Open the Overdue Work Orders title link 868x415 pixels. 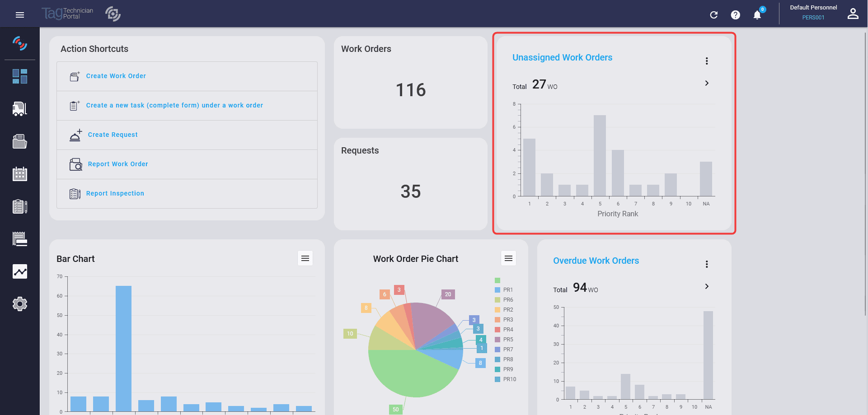(596, 261)
